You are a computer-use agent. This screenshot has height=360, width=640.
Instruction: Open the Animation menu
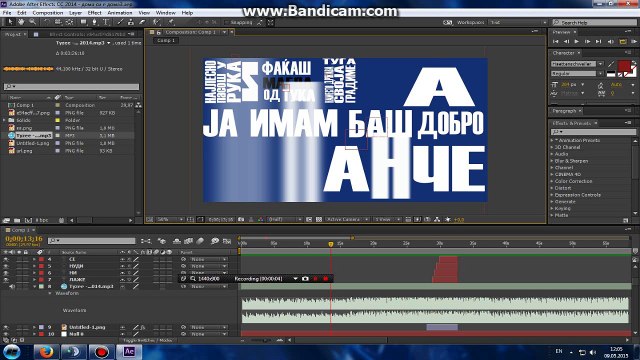pos(120,13)
